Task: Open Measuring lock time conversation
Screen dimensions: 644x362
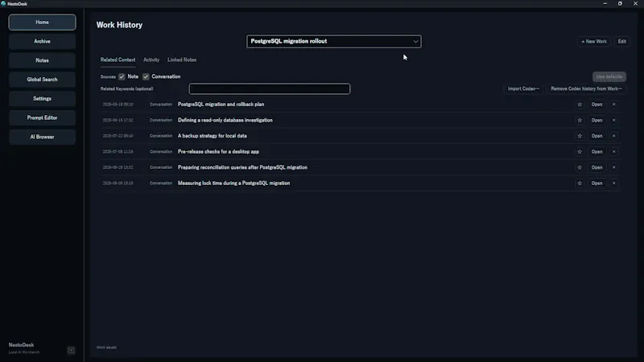Action: pyautogui.click(x=597, y=183)
